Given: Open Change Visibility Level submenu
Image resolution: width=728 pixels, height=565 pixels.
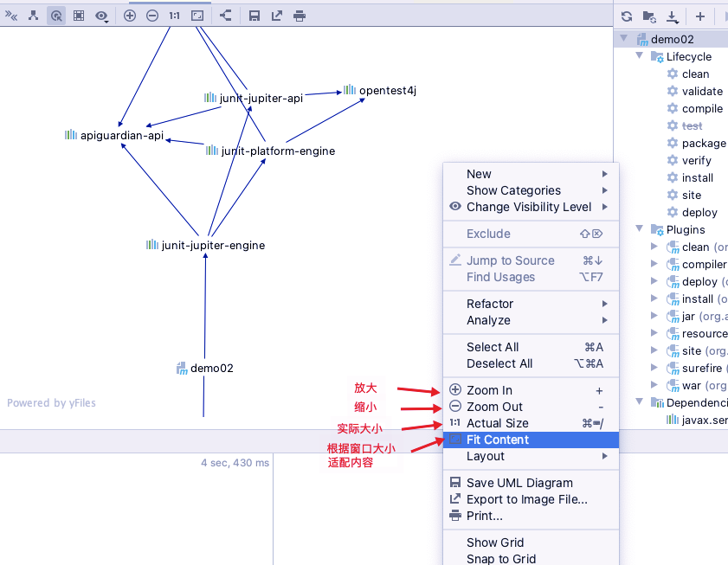Looking at the screenshot, I should pos(532,207).
